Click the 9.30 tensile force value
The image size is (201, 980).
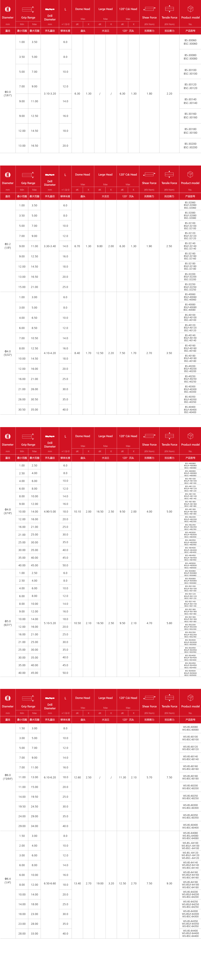[x=169, y=883]
